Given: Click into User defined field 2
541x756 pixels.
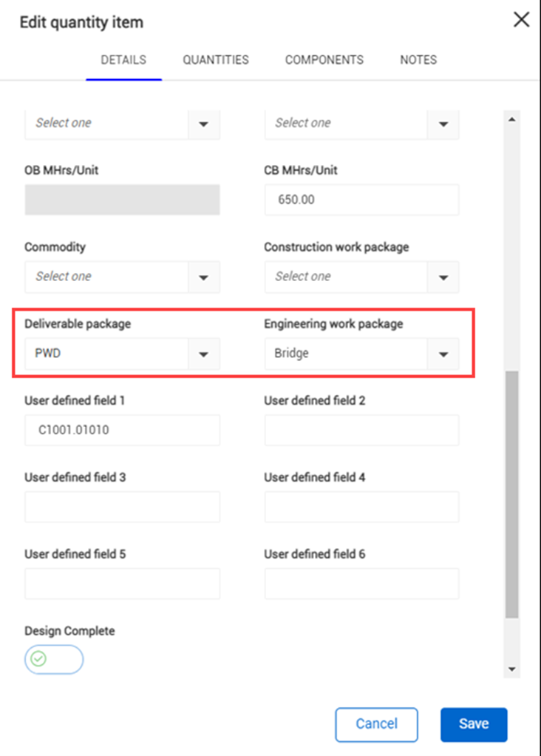Looking at the screenshot, I should [361, 431].
